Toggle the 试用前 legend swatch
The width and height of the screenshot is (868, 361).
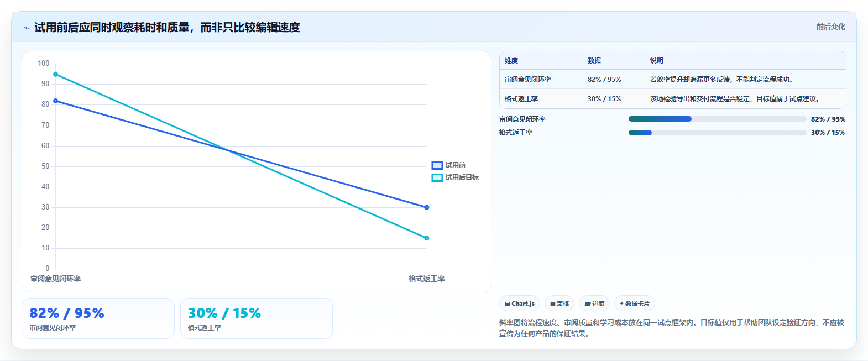pyautogui.click(x=437, y=165)
